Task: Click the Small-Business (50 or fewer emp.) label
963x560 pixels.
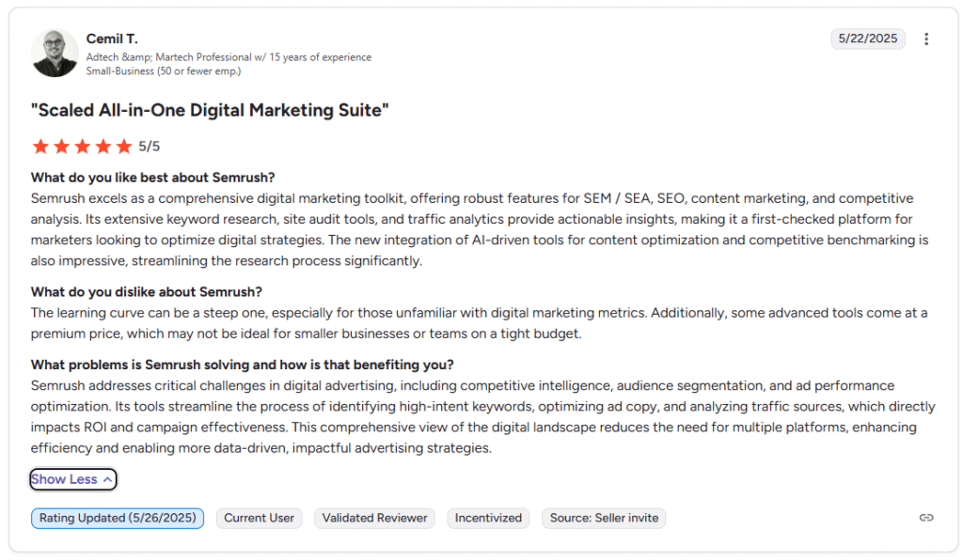Action: click(150, 70)
